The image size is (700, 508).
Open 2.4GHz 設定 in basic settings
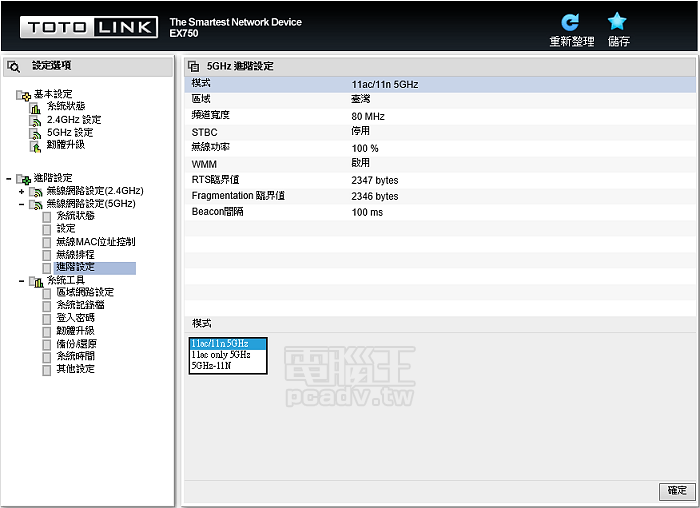click(73, 119)
